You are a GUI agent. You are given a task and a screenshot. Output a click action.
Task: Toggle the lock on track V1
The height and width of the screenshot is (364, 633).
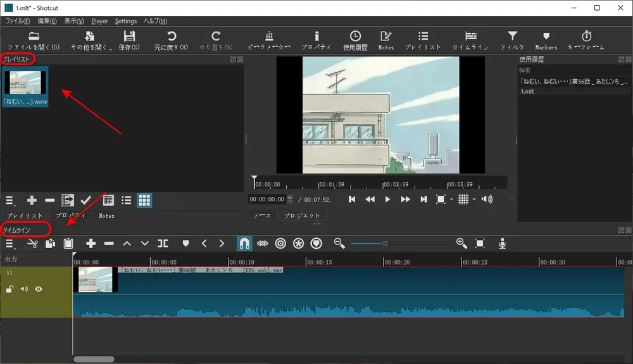9,289
